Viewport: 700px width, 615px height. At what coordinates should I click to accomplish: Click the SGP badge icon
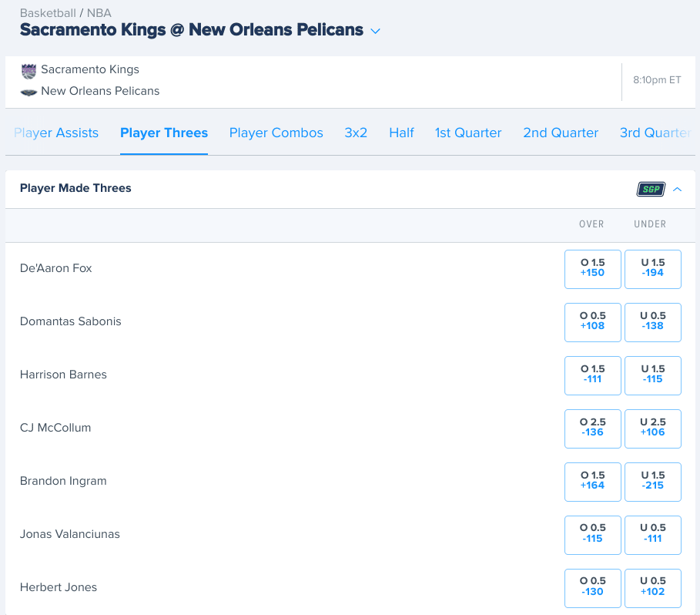coord(651,190)
